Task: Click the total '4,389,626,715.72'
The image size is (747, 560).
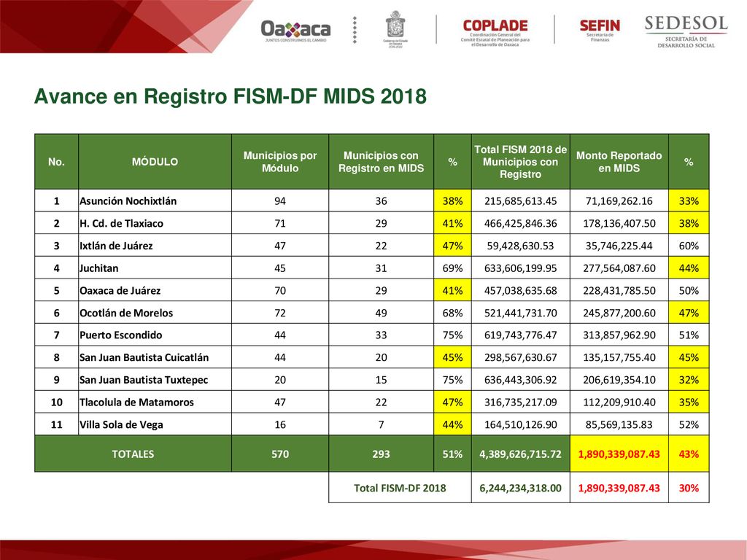Action: 520,454
